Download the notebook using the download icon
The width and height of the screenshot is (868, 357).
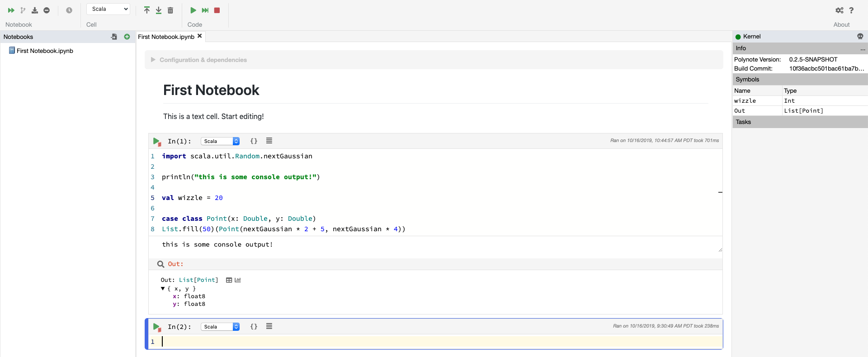coord(35,10)
